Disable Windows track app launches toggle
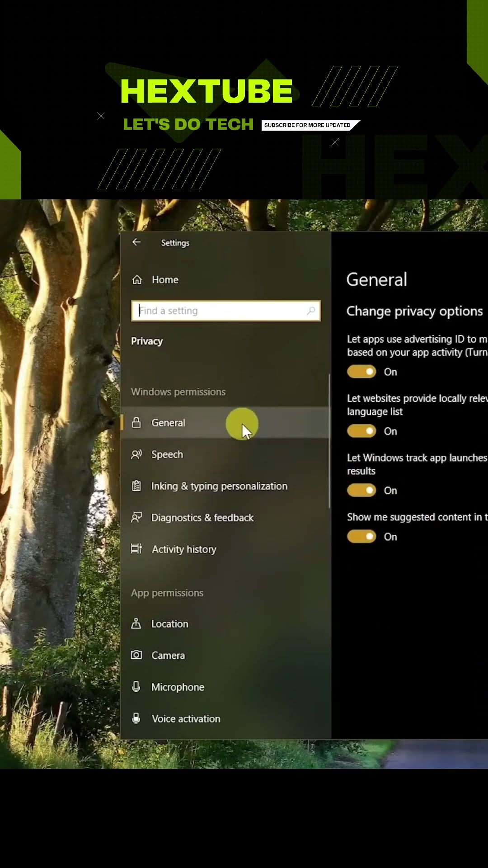This screenshot has width=488, height=868. click(361, 491)
